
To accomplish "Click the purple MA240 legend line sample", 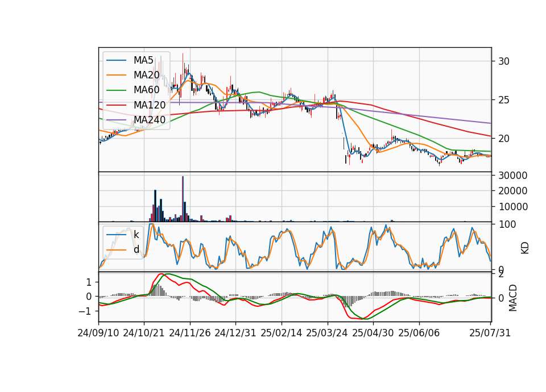I will (116, 120).
